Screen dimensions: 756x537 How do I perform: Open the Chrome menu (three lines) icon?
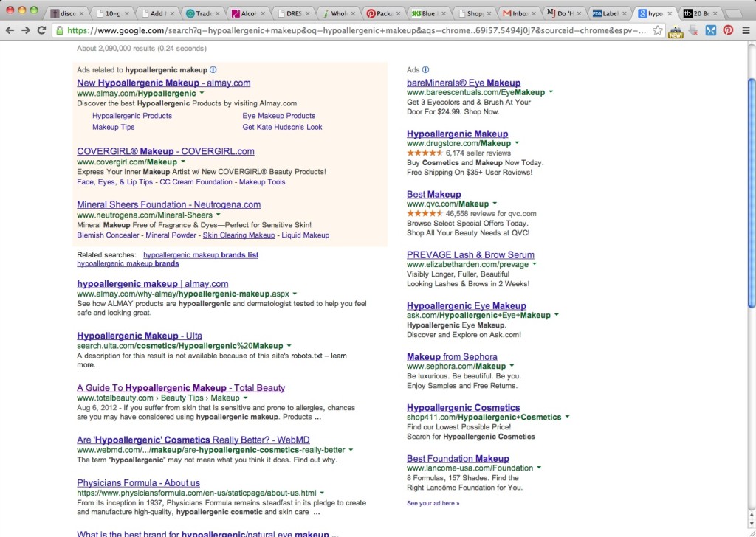(746, 30)
